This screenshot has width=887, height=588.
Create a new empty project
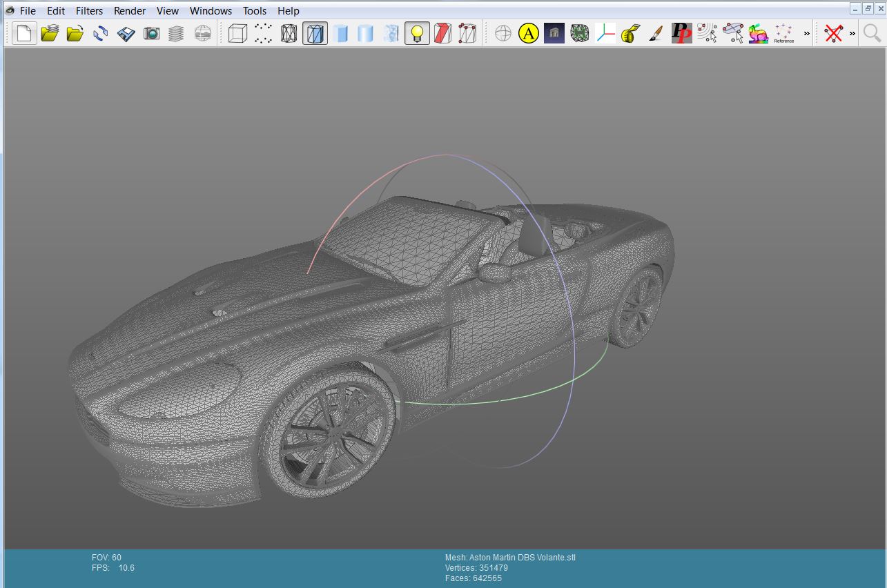click(x=24, y=33)
